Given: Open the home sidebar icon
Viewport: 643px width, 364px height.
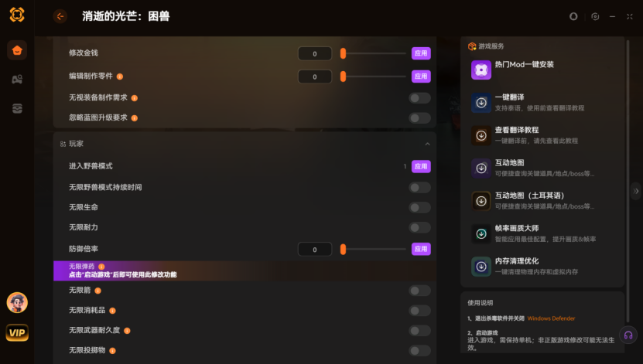Looking at the screenshot, I should tap(17, 50).
